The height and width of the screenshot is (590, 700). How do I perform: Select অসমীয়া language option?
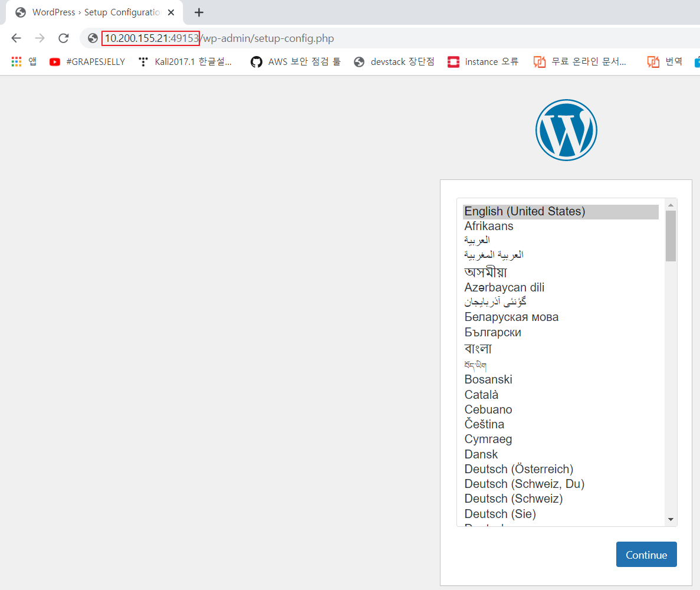[561, 271]
